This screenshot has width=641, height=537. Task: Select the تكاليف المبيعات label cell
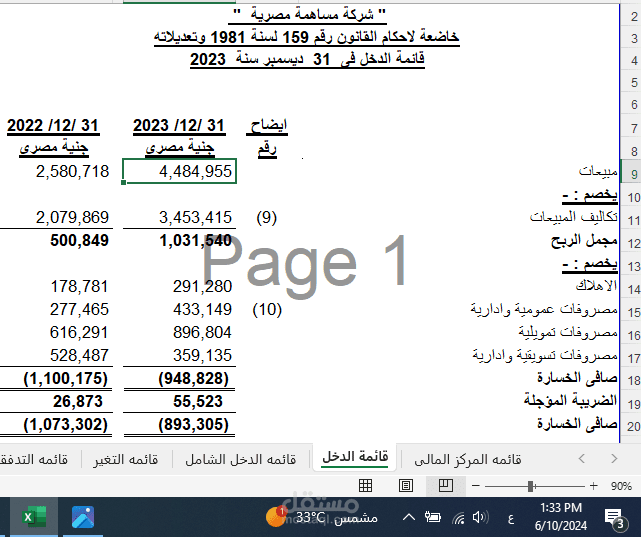[x=574, y=217]
